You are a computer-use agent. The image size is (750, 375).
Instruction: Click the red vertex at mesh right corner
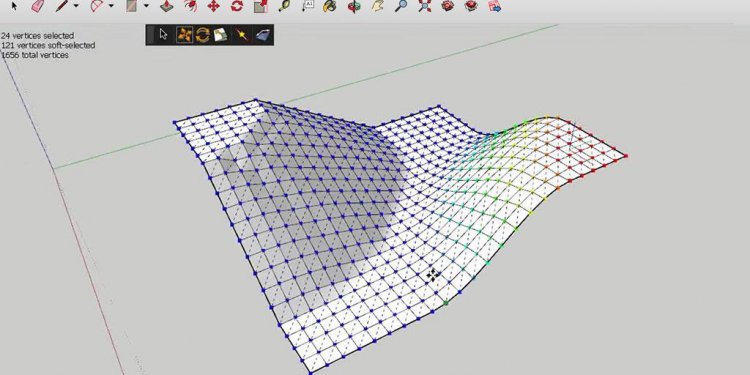[626, 156]
